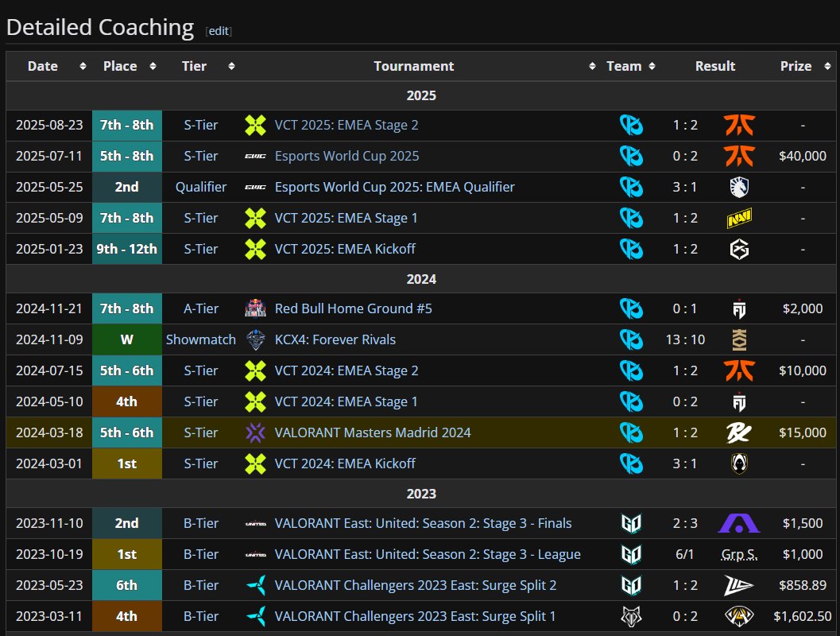
Task: Click the VALORANT Masters Madrid 2024 tournament icon
Action: tap(256, 432)
